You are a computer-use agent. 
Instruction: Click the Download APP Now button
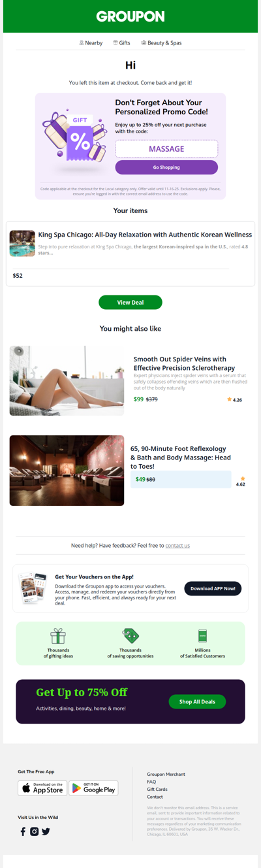click(x=213, y=588)
